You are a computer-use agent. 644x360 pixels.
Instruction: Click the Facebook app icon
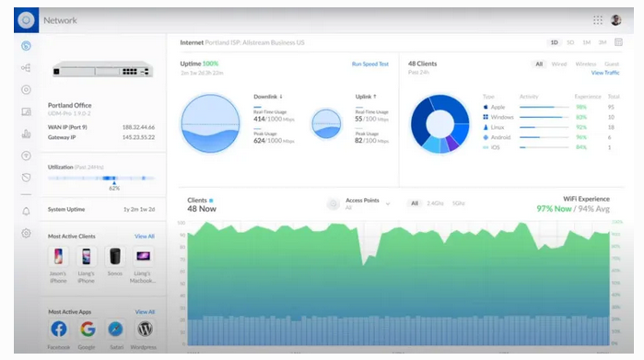[x=59, y=329]
